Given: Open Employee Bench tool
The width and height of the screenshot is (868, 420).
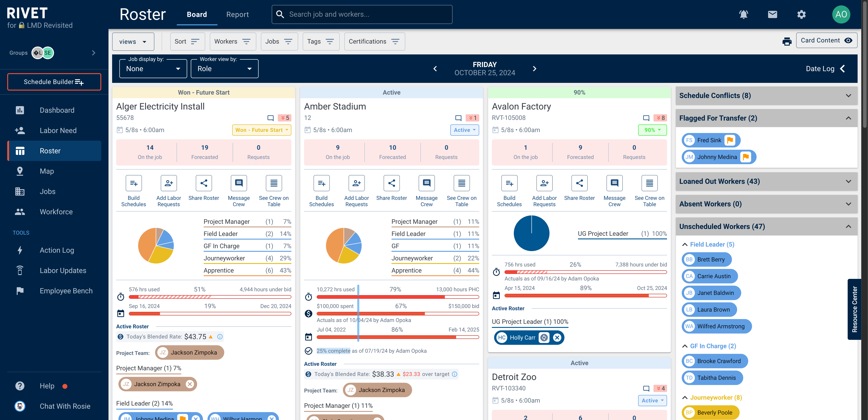Looking at the screenshot, I should point(54,291).
